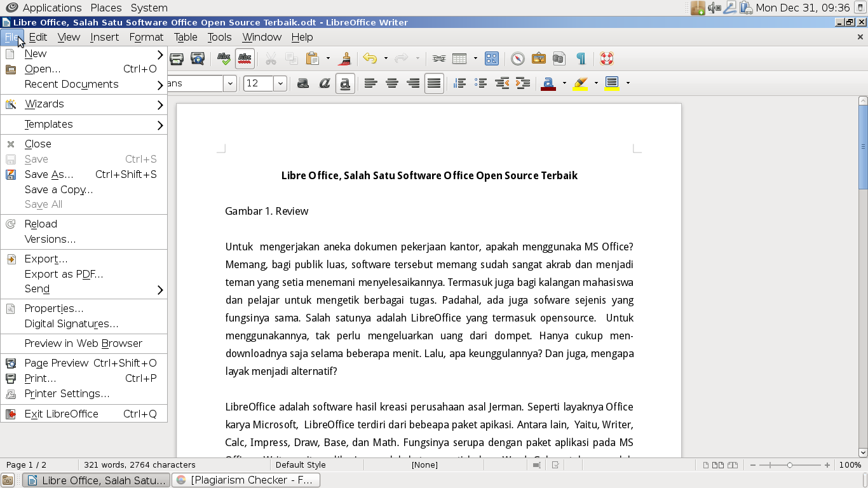The image size is (868, 488).
Task: Open the Highlighting color dropdown arrow
Action: (x=596, y=83)
